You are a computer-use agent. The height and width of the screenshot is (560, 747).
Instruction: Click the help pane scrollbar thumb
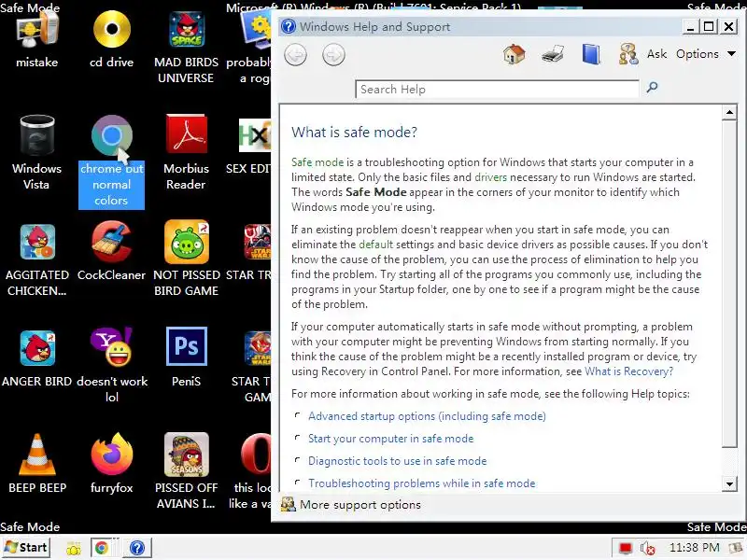729,284
